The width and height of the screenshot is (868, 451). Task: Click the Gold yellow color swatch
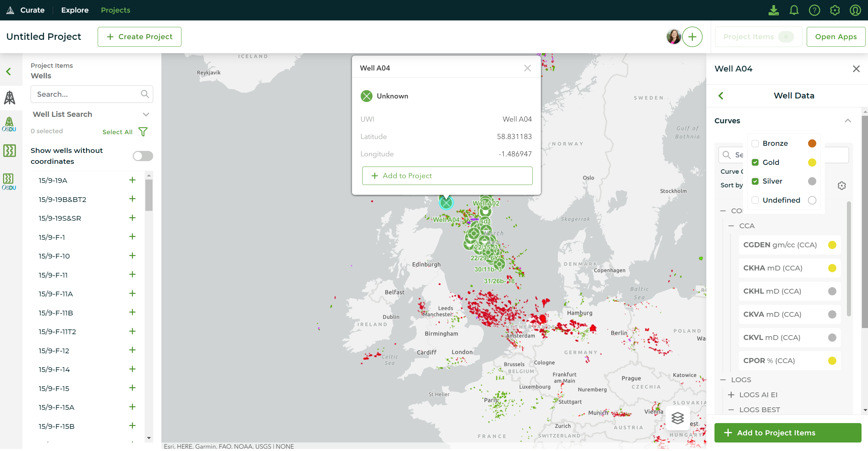[x=812, y=162]
